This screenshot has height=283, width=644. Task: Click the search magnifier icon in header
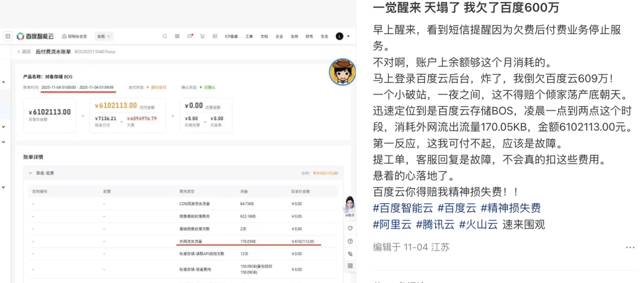pyautogui.click(x=165, y=36)
